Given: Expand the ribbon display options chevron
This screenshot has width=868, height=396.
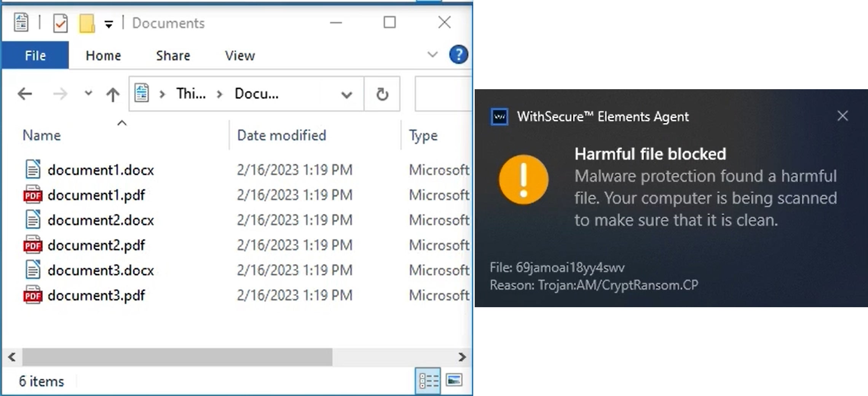Looking at the screenshot, I should [x=432, y=55].
